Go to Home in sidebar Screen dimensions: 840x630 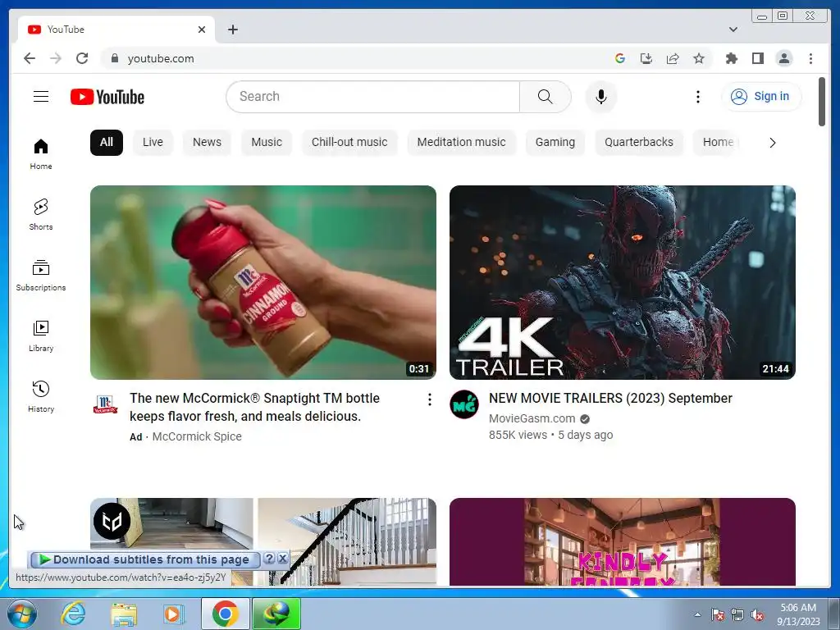click(41, 154)
